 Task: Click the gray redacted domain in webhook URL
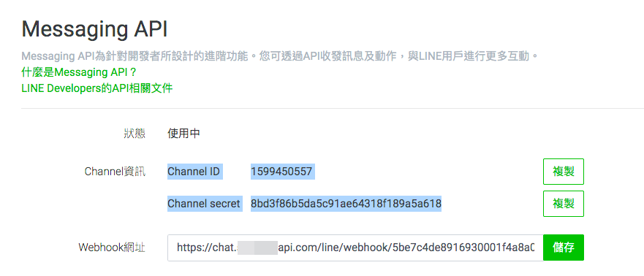point(258,248)
